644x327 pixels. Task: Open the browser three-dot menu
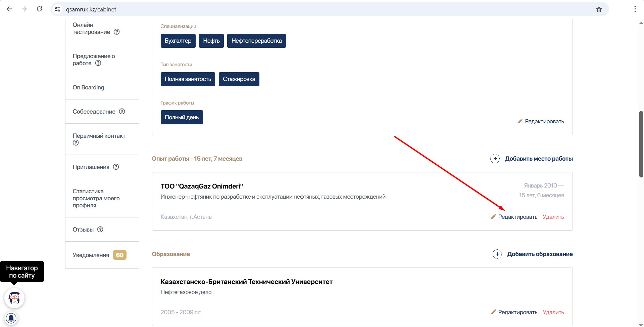(635, 9)
